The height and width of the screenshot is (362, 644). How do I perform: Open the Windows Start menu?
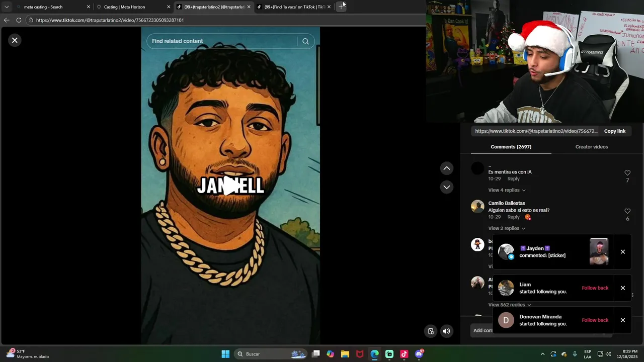[x=225, y=354]
